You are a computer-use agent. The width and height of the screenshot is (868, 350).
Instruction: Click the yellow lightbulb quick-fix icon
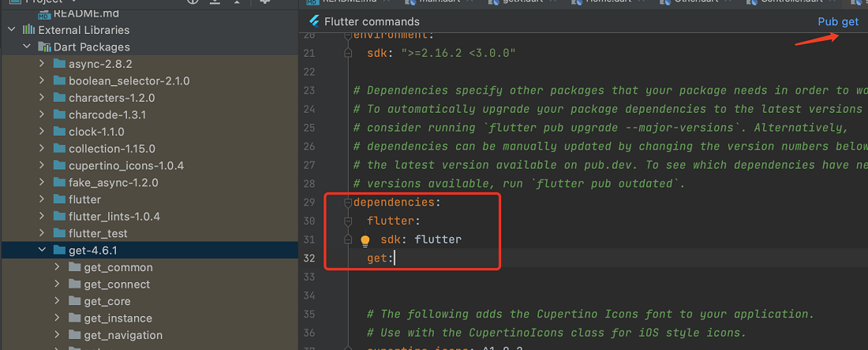[365, 240]
